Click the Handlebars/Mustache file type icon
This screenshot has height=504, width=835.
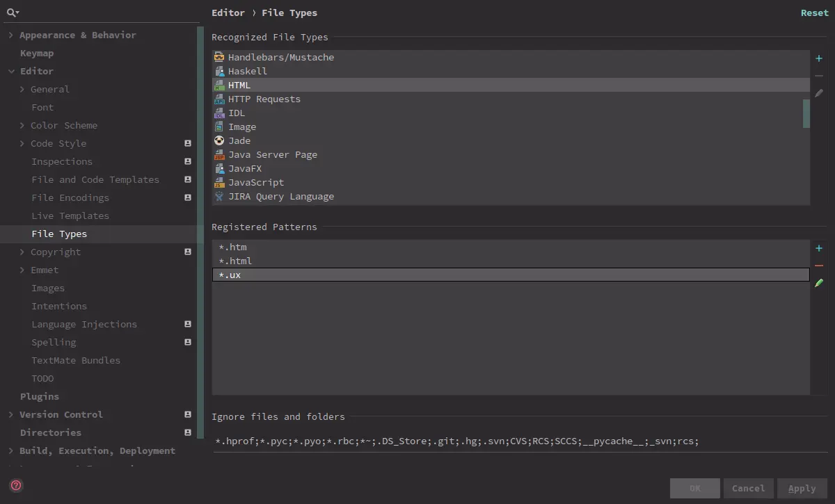(219, 57)
